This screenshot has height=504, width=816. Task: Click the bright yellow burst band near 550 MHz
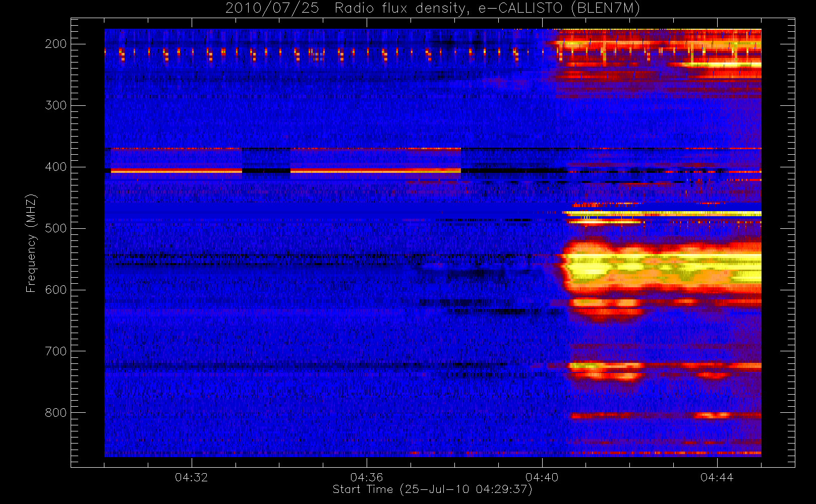tap(662, 270)
